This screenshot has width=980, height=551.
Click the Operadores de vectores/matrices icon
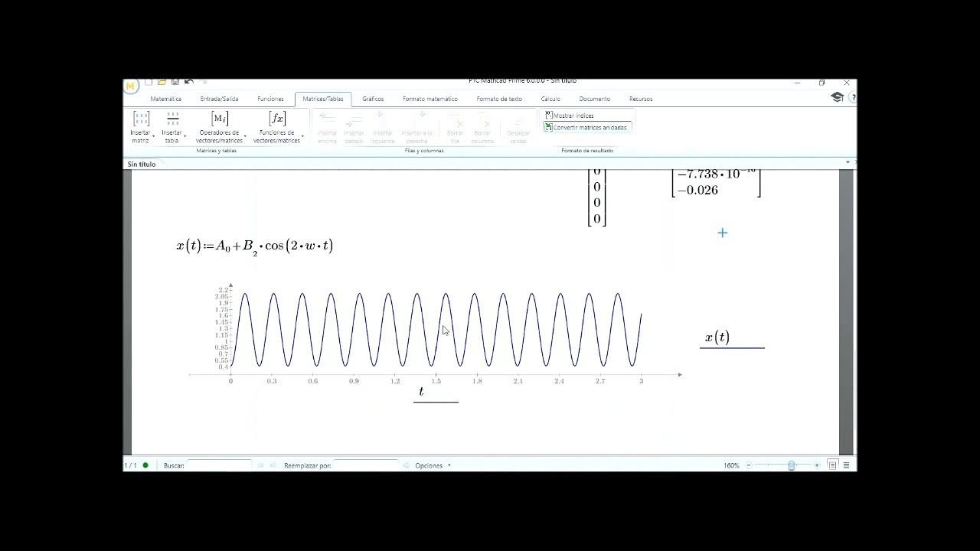pos(220,119)
